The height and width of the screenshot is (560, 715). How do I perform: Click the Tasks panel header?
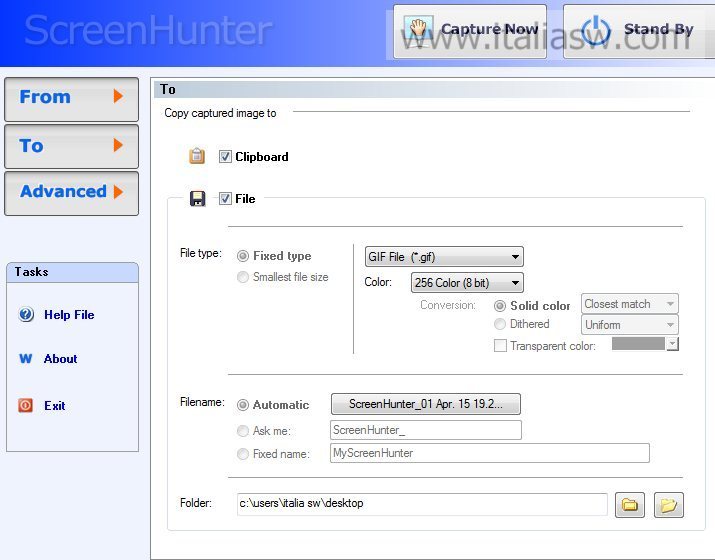(72, 272)
